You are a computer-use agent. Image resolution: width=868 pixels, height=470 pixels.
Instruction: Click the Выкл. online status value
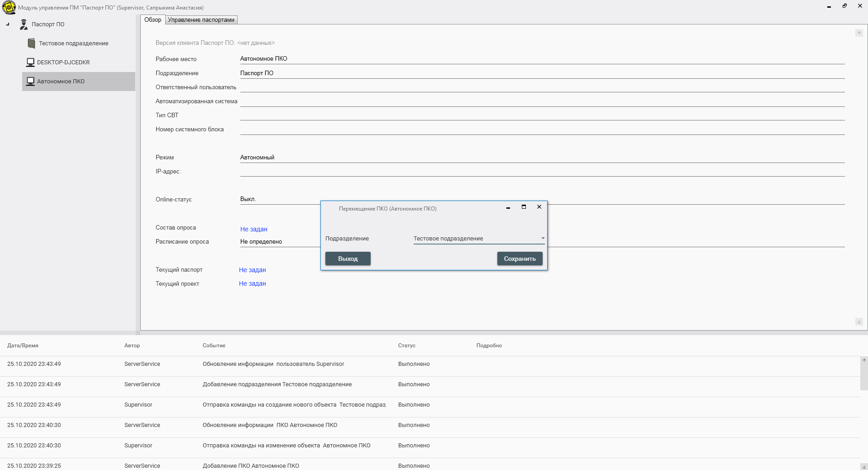[x=248, y=199]
